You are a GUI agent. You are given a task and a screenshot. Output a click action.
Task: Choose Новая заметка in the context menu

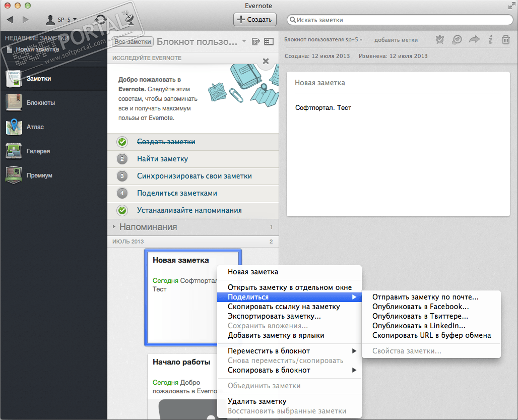pos(289,272)
